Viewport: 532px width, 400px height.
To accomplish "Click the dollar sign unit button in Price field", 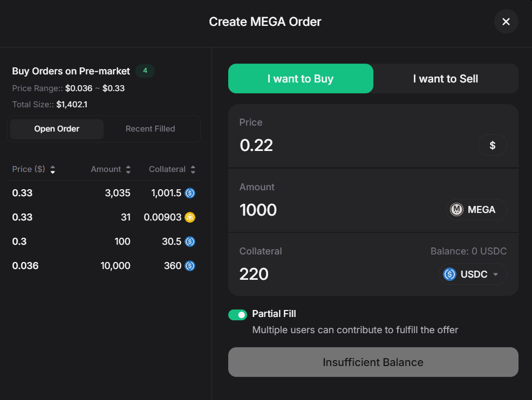I will (492, 145).
